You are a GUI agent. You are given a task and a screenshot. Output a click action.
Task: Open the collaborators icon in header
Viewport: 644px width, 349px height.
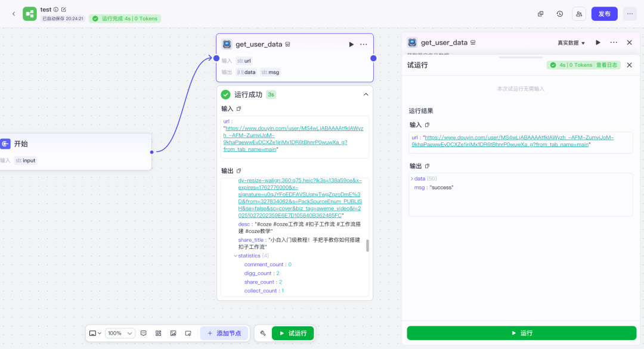pos(578,14)
